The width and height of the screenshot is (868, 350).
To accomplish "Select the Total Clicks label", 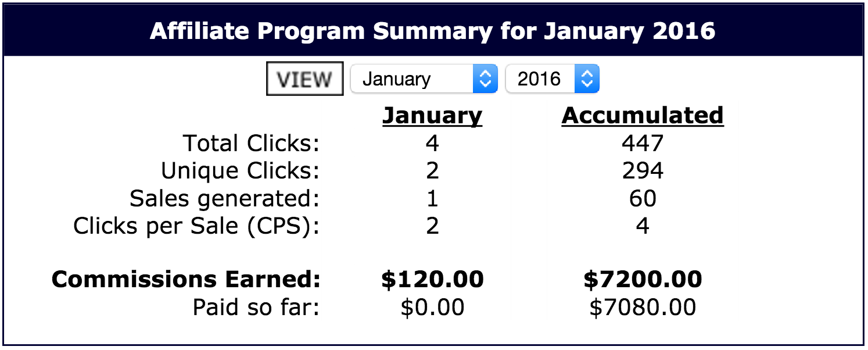I will [x=252, y=143].
